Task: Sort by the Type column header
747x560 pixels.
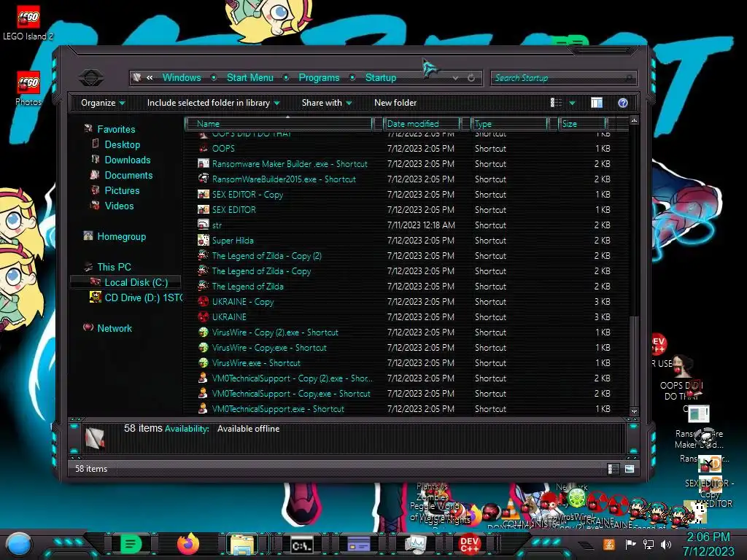Action: [509, 124]
